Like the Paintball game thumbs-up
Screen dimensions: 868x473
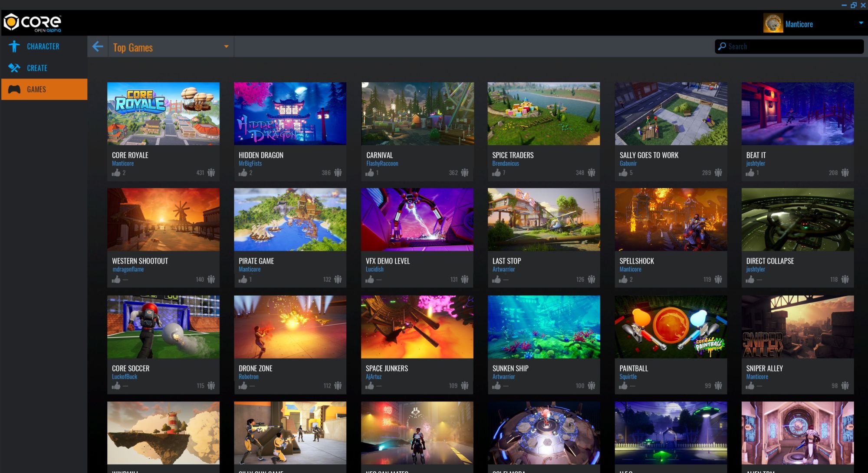[x=623, y=385]
